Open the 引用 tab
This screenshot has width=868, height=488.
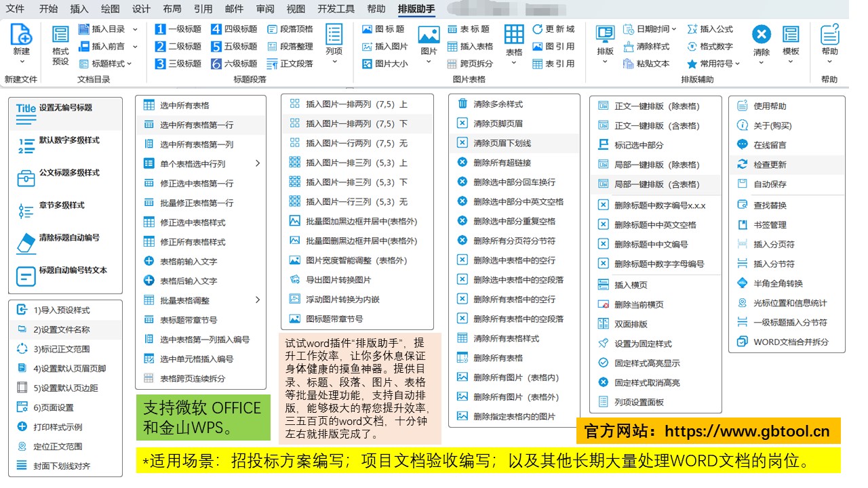pyautogui.click(x=203, y=9)
